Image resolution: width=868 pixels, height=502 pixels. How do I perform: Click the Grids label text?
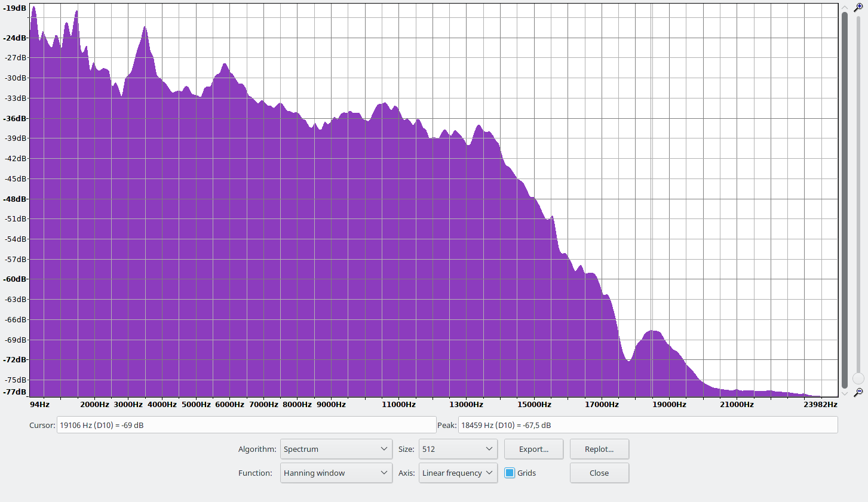(526, 473)
